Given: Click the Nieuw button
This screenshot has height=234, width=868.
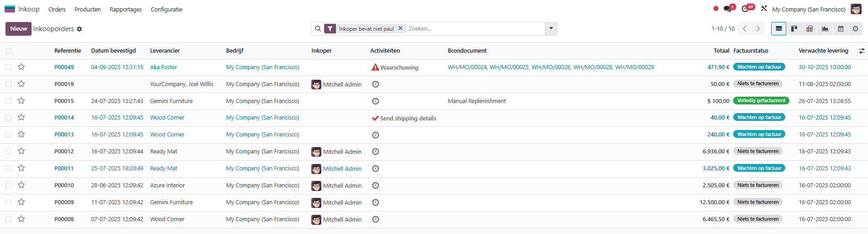Looking at the screenshot, I should click(18, 28).
